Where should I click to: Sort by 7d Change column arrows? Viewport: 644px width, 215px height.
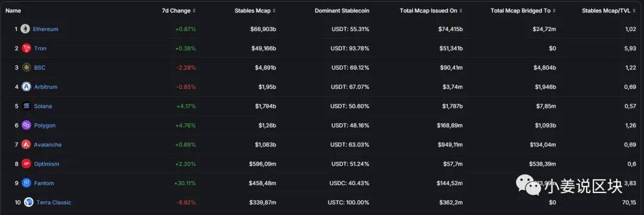[194, 11]
